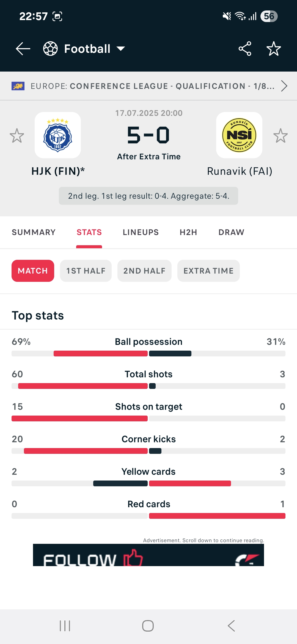Open the HJK club logo
Image resolution: width=297 pixels, height=644 pixels.
(58, 135)
